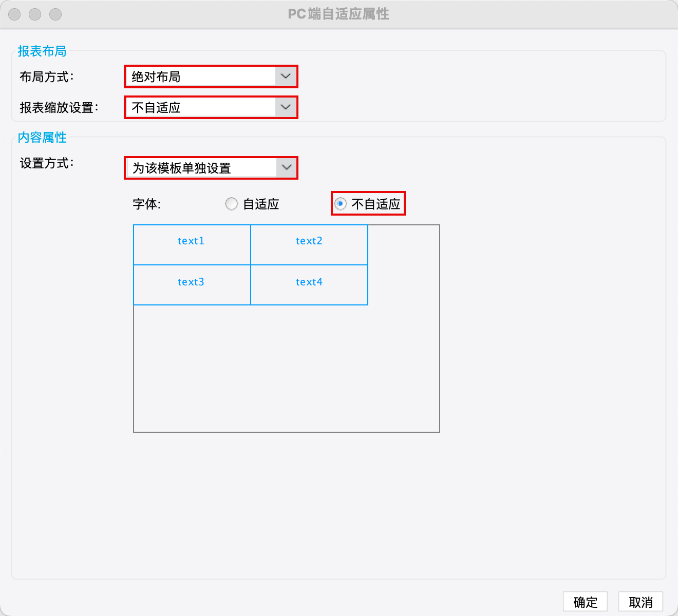Screen dimensions: 678x616
Task: Click the 布局方式 label
Action: [x=47, y=76]
